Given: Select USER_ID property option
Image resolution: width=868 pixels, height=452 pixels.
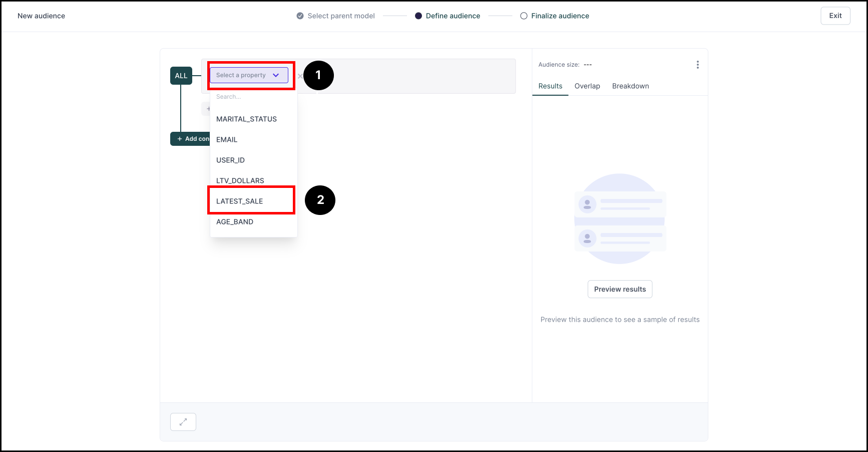Looking at the screenshot, I should point(230,160).
